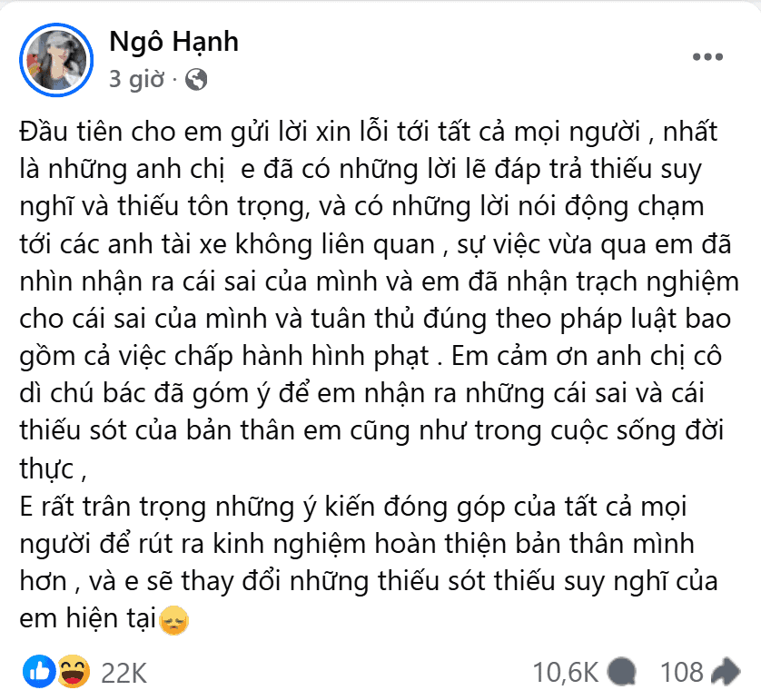Open comments via the 10,6K count
The image size is (761, 700).
click(x=565, y=673)
